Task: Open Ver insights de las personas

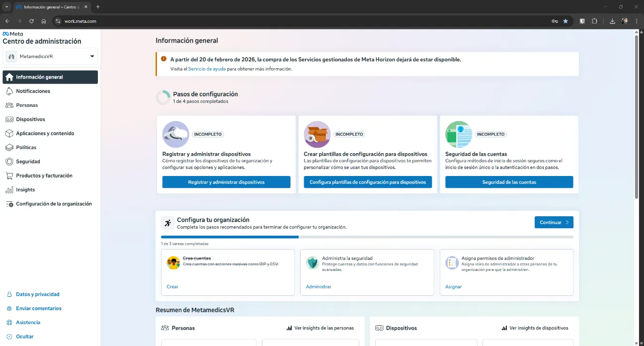Action: click(321, 328)
